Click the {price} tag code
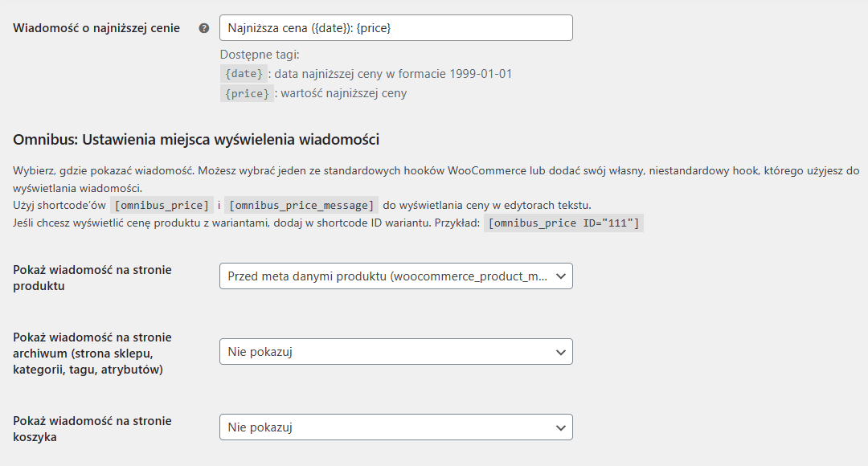This screenshot has height=466, width=868. tap(247, 93)
